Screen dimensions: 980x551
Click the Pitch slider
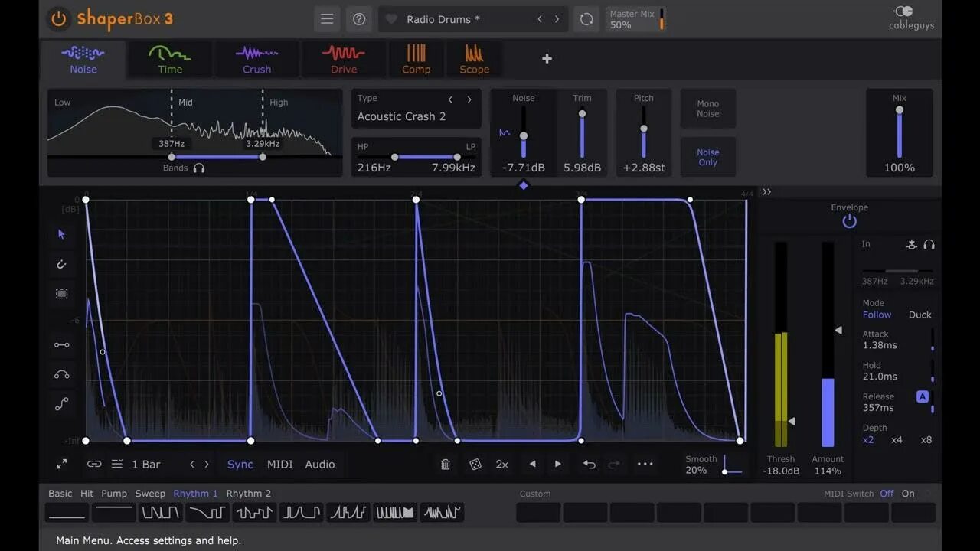pyautogui.click(x=644, y=132)
